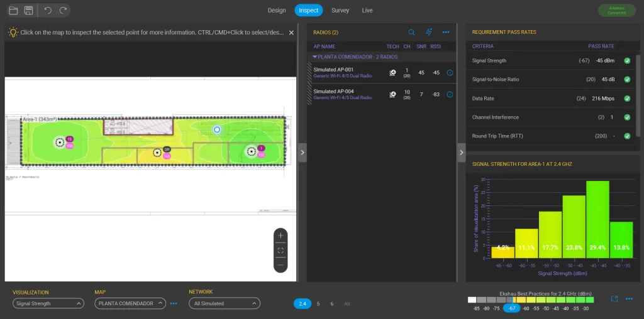Open project folder icon

(x=13, y=11)
